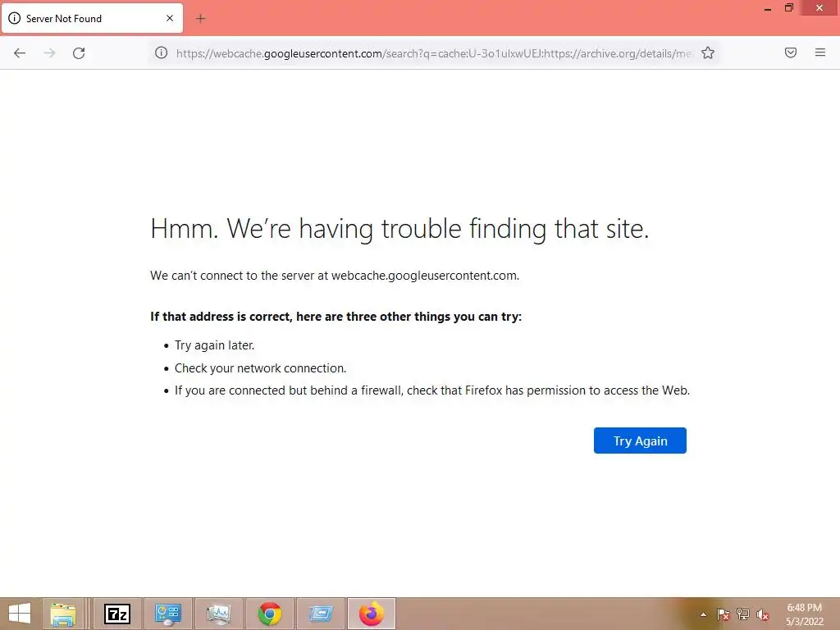
Task: Click the forward navigation arrow
Action: 49,53
